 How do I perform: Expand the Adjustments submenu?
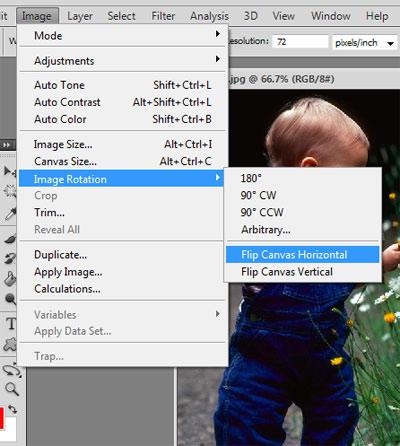122,61
